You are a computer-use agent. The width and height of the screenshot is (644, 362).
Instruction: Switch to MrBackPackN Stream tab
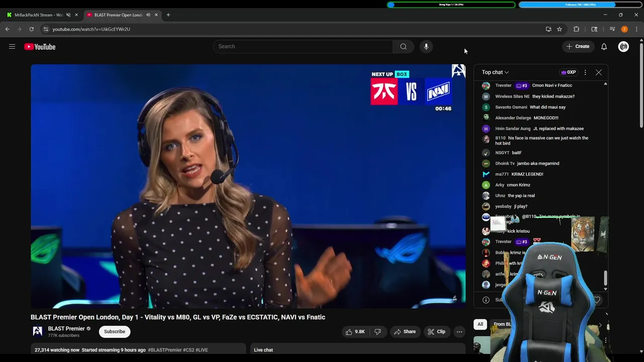click(38, 15)
